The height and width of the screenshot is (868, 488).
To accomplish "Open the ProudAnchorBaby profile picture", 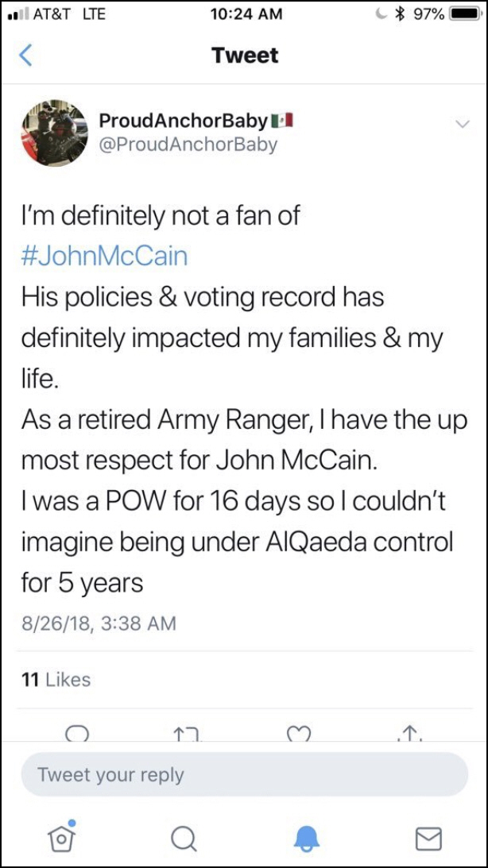I will point(54,133).
